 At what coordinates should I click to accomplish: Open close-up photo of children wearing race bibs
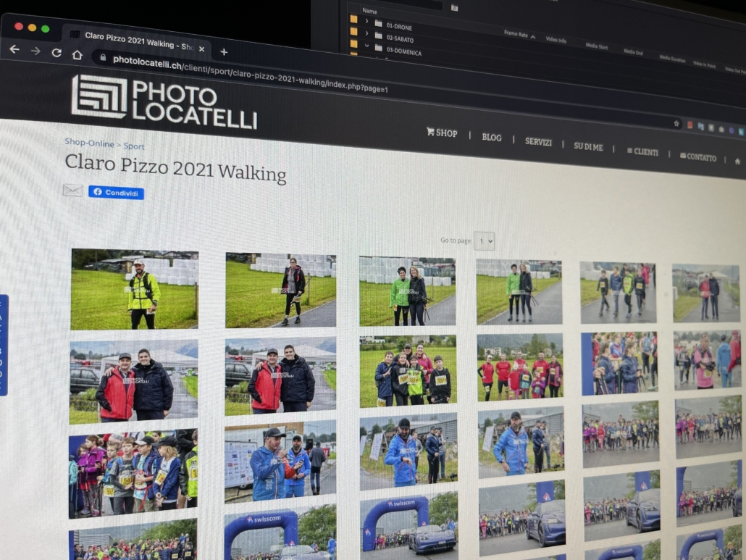click(x=133, y=473)
